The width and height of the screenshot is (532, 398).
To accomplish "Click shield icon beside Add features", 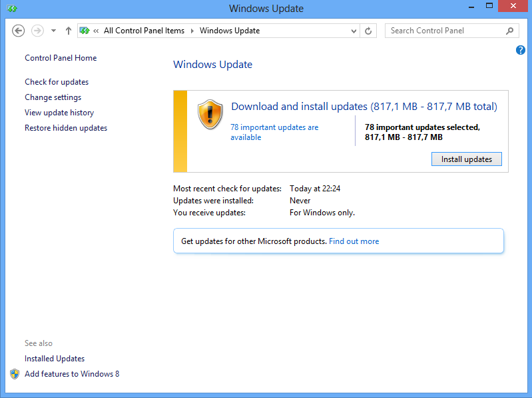I will (15, 374).
